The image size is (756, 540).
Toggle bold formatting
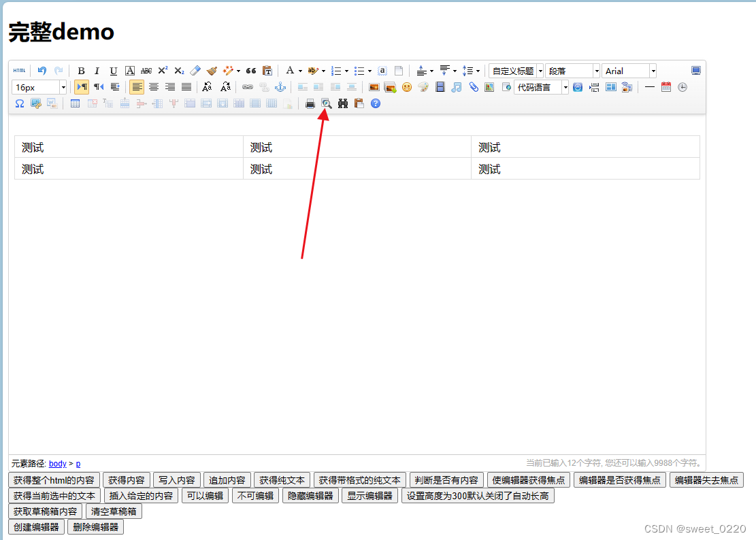[81, 70]
